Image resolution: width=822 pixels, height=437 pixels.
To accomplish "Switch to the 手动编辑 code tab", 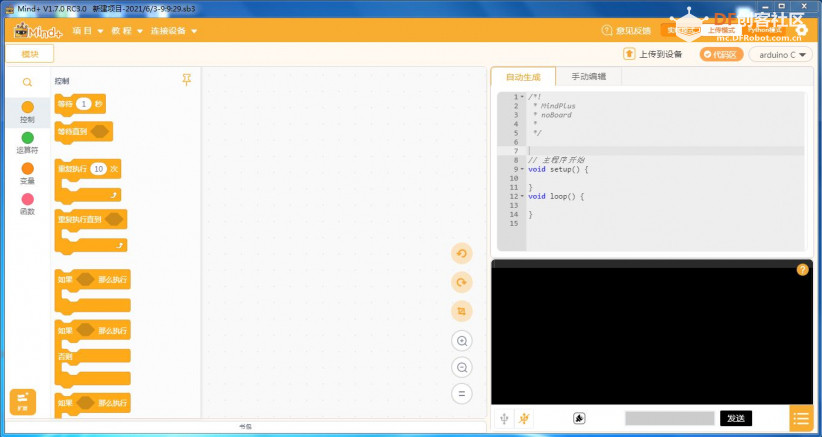I will (588, 77).
